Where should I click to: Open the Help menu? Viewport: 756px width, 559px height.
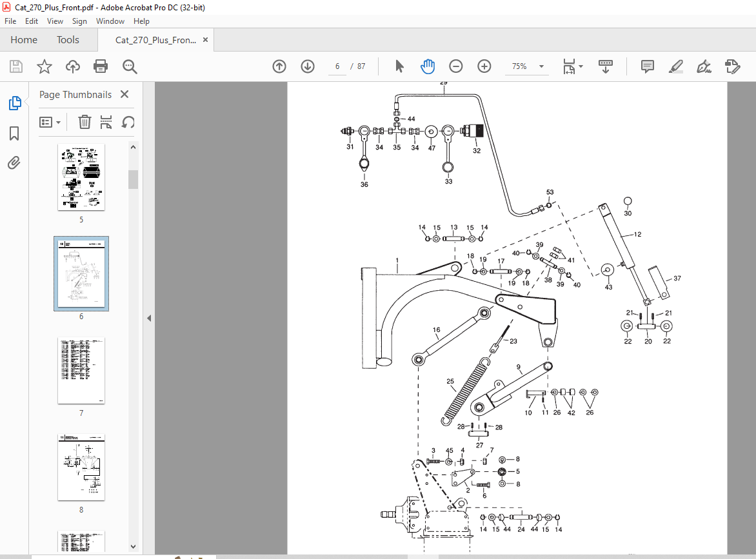[x=141, y=21]
